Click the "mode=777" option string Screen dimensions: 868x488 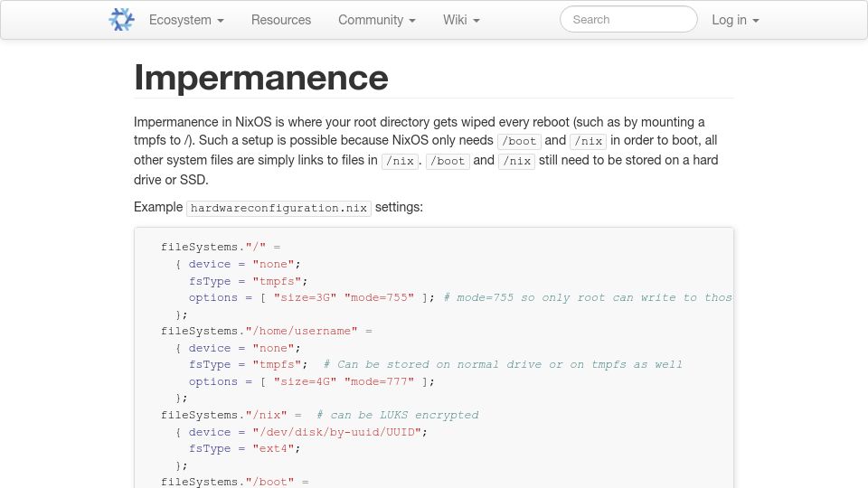pos(379,381)
